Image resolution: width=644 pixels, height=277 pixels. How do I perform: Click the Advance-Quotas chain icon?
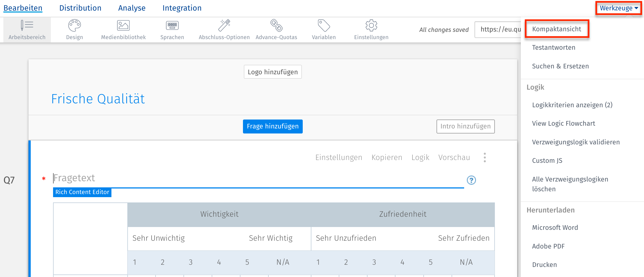pos(276,26)
